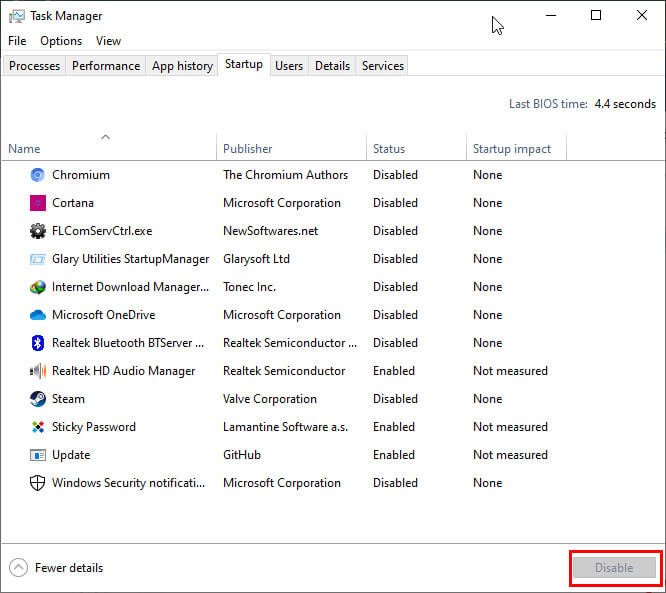
Task: Select Realtek HD Audio Manager entry
Action: pyautogui.click(x=124, y=371)
